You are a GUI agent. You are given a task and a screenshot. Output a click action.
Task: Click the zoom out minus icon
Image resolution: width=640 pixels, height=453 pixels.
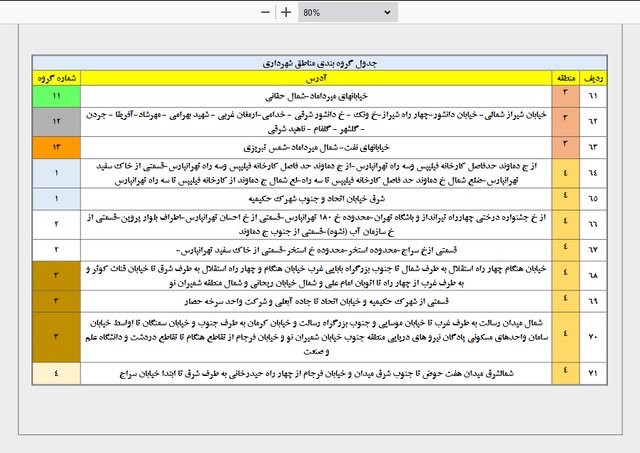[x=265, y=12]
